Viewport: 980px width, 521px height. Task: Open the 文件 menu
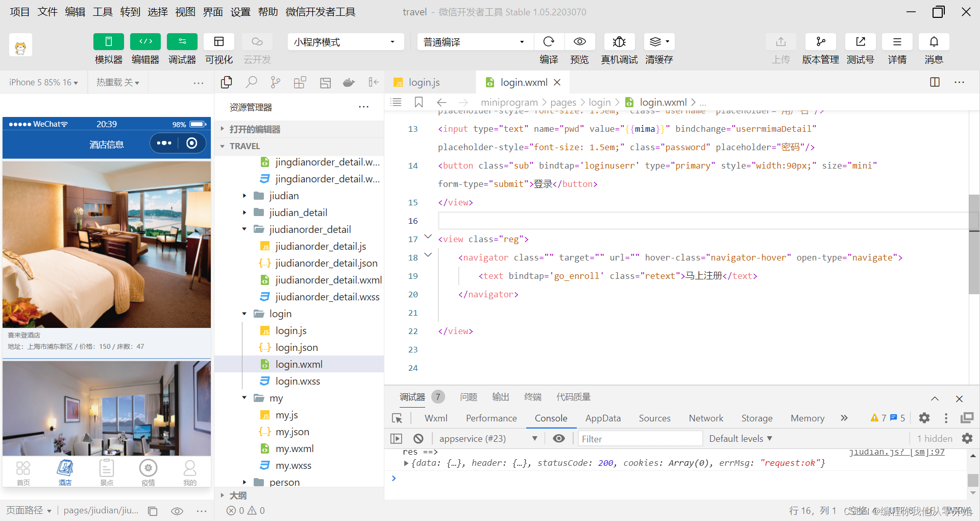(x=47, y=12)
